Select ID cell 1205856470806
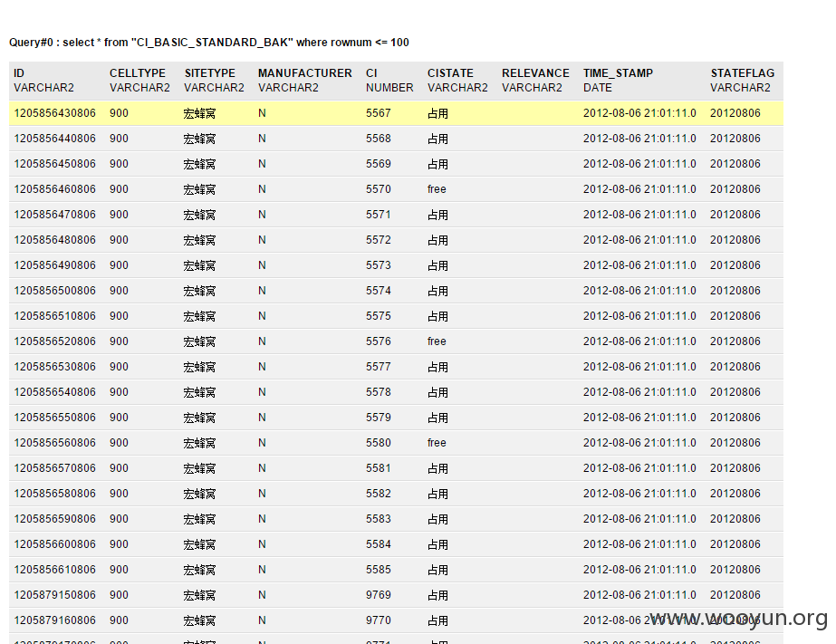Viewport: 836px width, 644px height. click(55, 215)
